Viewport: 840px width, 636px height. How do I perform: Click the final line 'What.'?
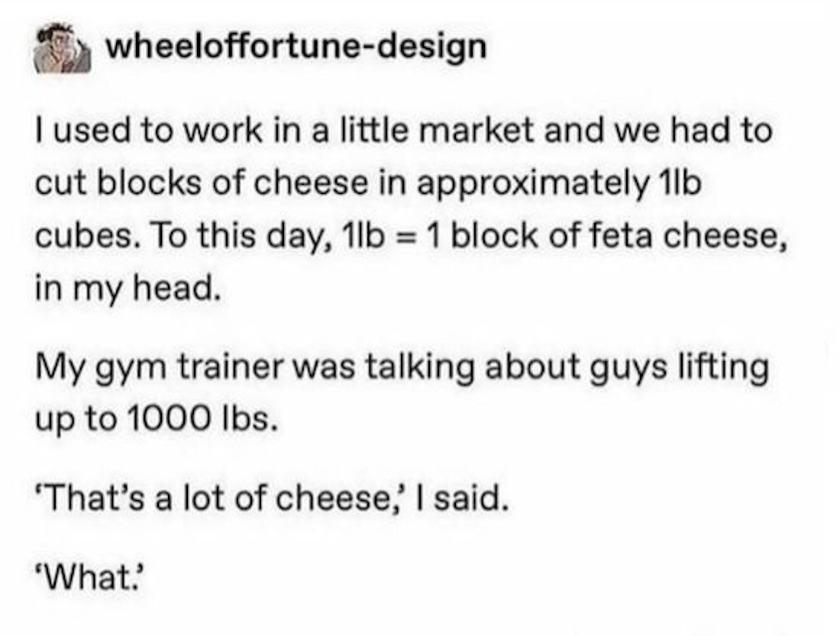point(89,577)
